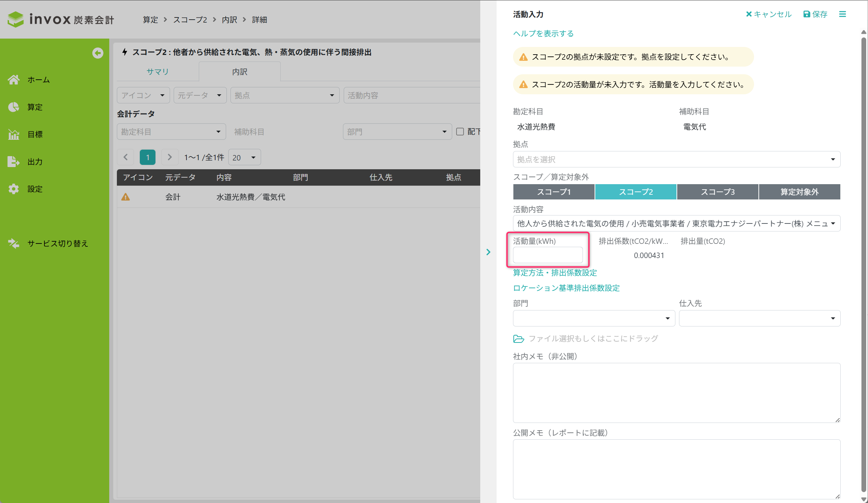The image size is (868, 503).
Task: Expand the 拠点を選択 dropdown
Action: click(x=676, y=159)
